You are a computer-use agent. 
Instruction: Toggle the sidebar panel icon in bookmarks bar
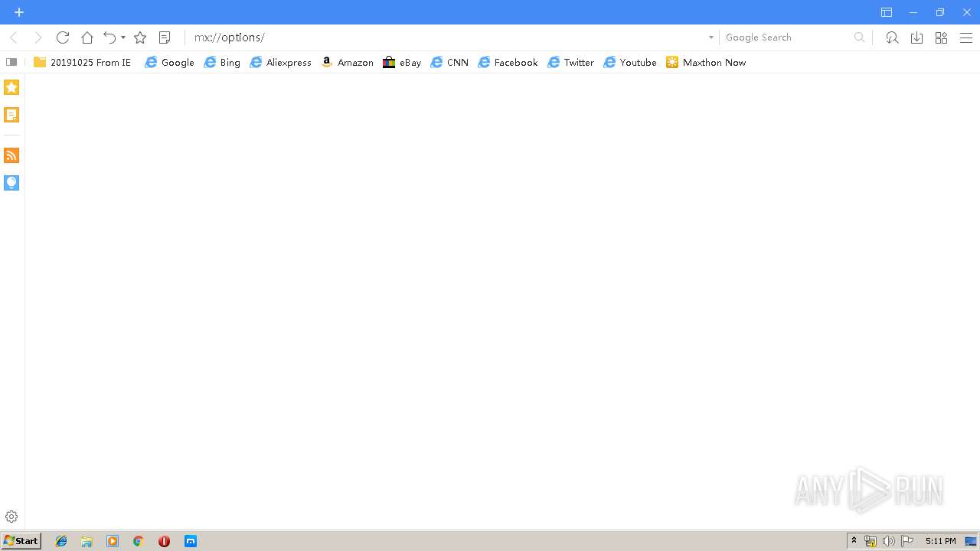coord(11,62)
